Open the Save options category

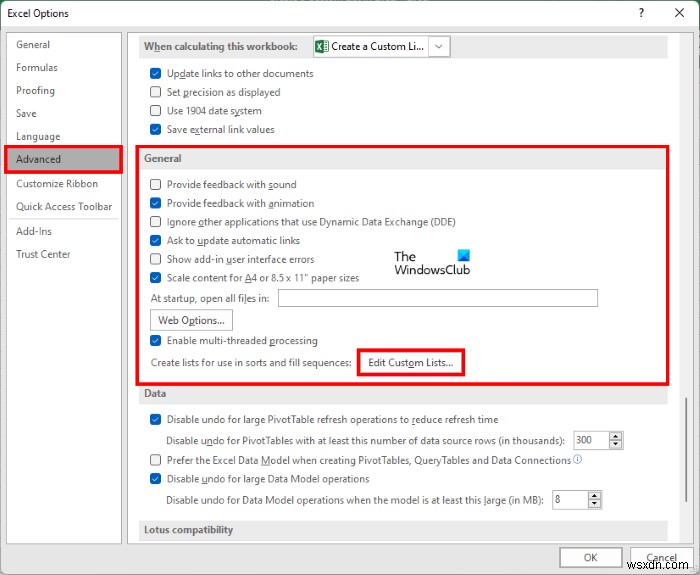point(26,113)
